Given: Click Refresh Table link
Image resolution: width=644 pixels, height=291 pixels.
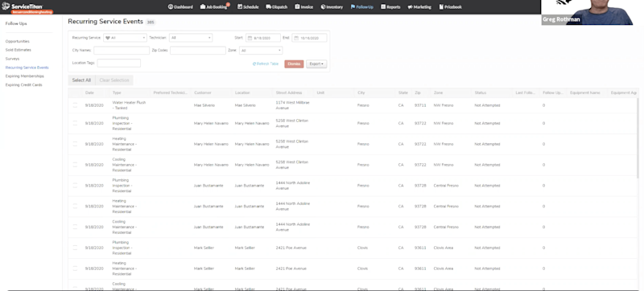Looking at the screenshot, I should point(266,64).
